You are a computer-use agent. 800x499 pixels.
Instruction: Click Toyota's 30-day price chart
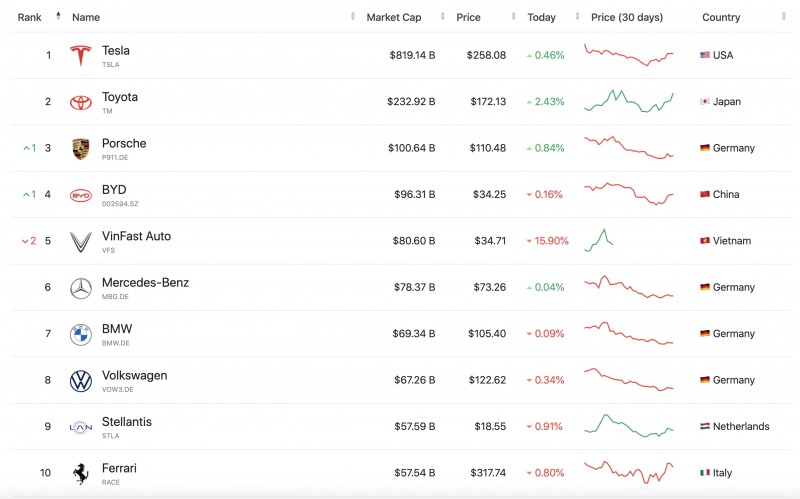(629, 102)
